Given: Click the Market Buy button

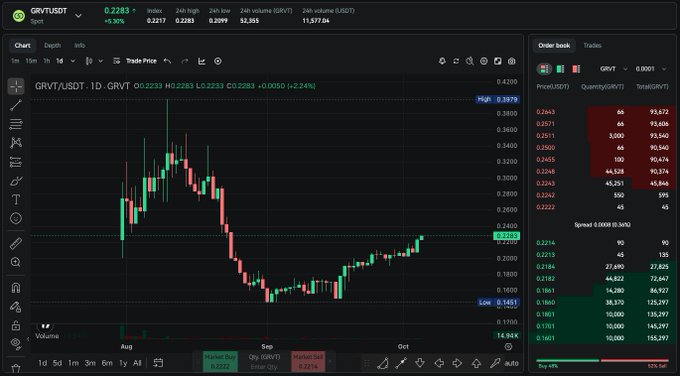Looking at the screenshot, I should pyautogui.click(x=220, y=362).
